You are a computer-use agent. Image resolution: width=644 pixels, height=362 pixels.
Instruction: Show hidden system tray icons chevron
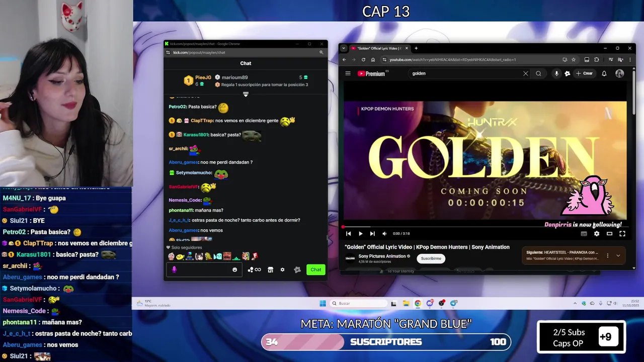point(575,303)
